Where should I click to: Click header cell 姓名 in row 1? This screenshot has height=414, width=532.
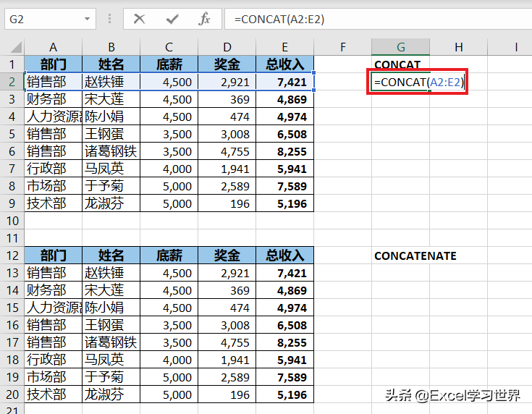coord(111,64)
